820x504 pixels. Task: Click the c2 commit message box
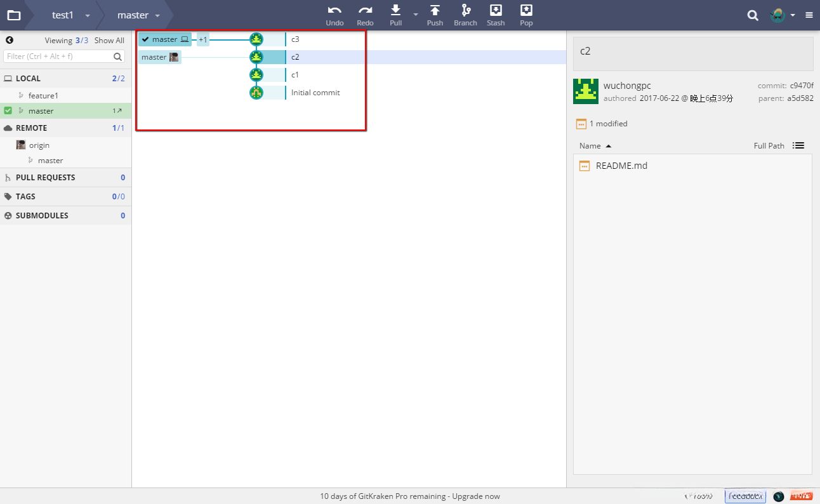693,53
